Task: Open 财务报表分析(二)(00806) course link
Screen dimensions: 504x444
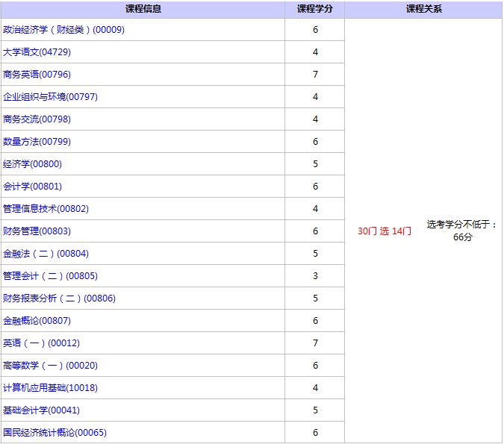Action: pyautogui.click(x=60, y=298)
